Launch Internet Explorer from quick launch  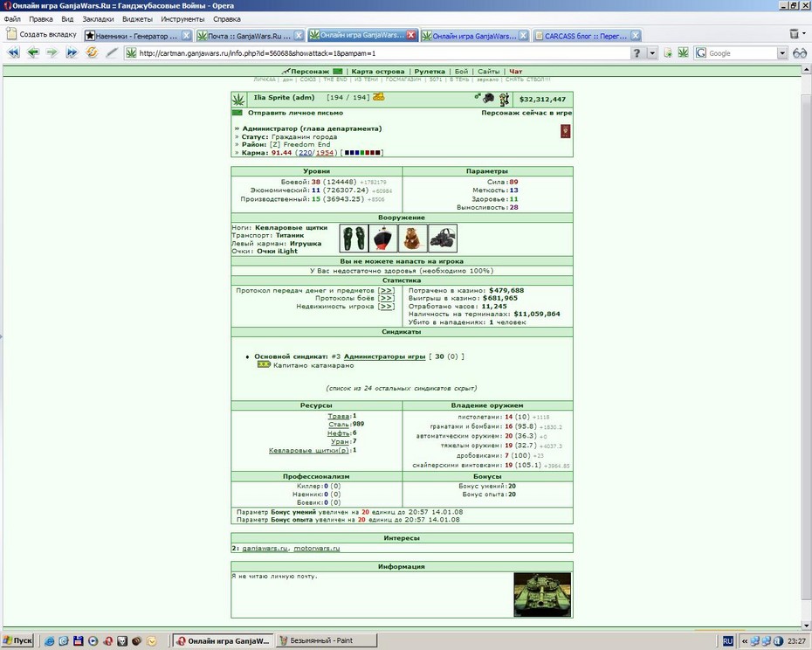49,641
